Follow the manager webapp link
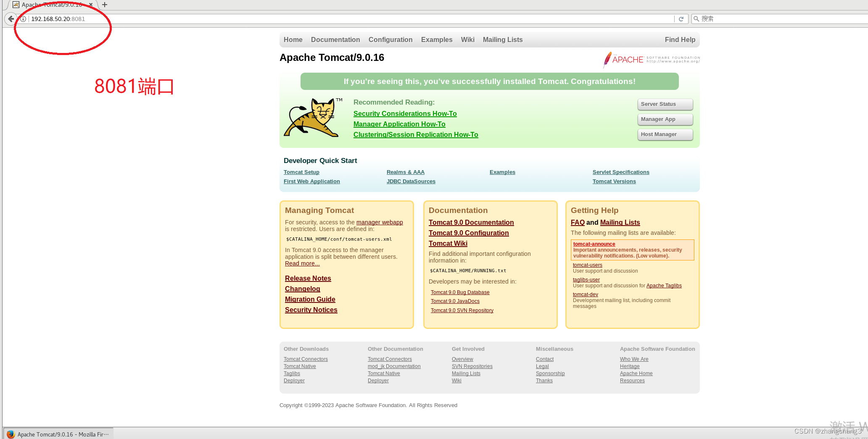The height and width of the screenshot is (439, 868). pyautogui.click(x=380, y=222)
